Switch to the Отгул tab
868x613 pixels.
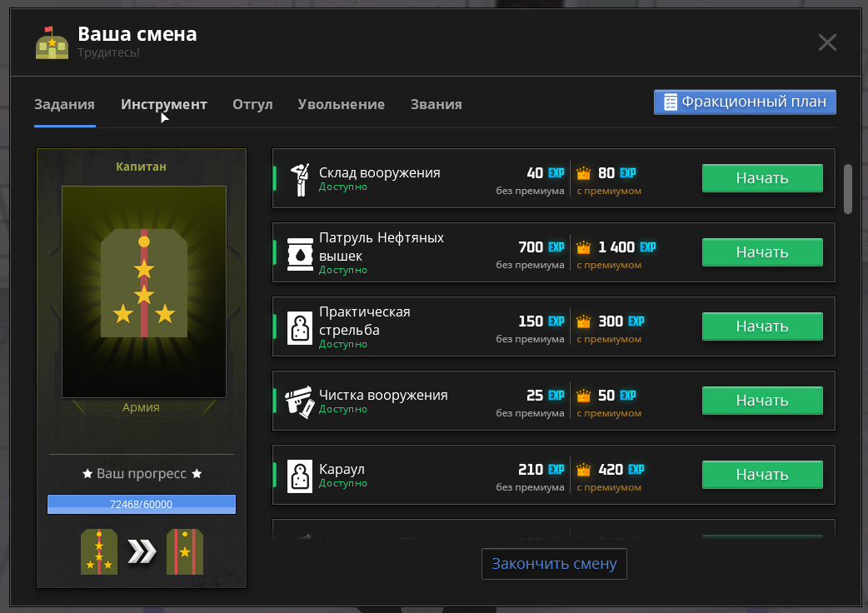pos(252,105)
